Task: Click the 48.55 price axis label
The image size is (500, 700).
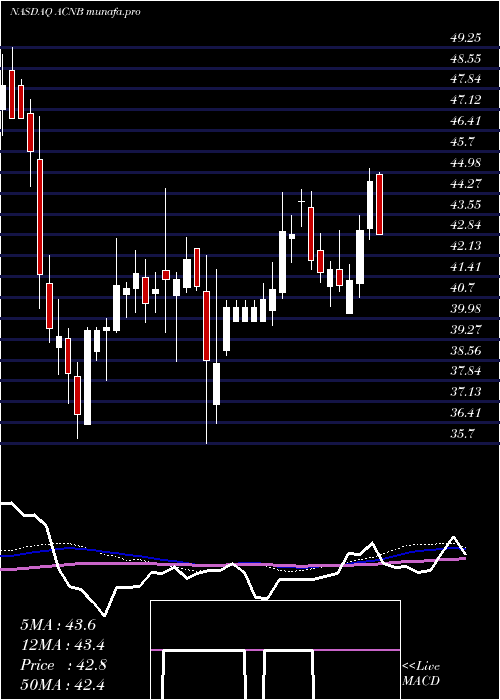Action: (466, 58)
